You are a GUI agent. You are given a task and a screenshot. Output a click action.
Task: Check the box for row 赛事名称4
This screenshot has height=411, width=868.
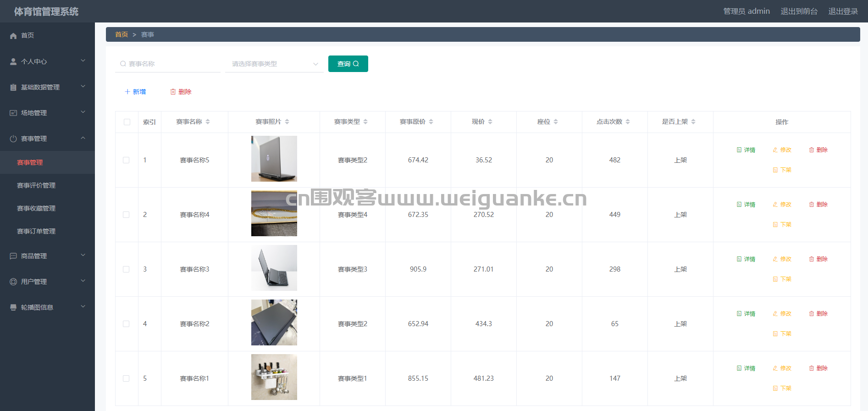(x=126, y=215)
